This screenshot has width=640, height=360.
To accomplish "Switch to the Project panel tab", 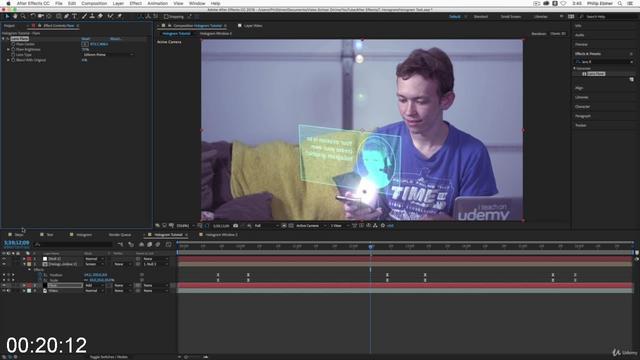I will (x=9, y=26).
